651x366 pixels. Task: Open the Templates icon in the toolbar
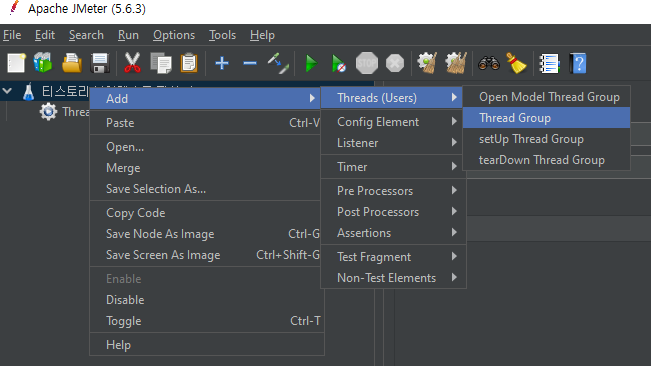click(x=43, y=63)
